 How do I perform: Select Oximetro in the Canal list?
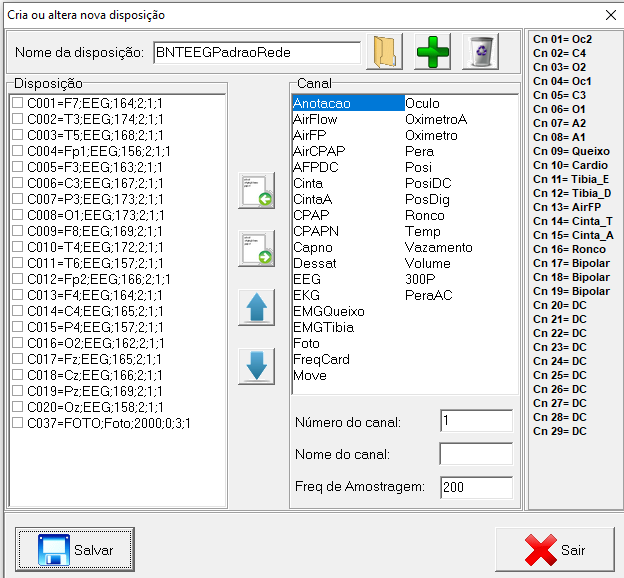[431, 135]
